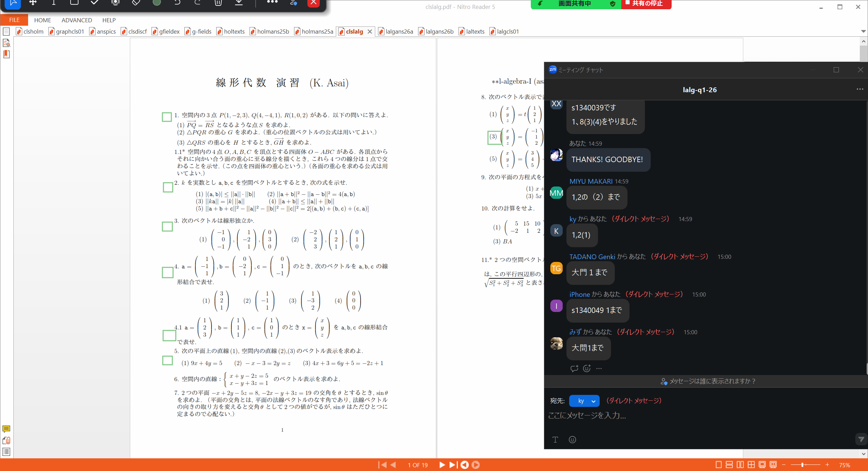Screen dimensions: 868x471
Task: Switch to the anspics document tab
Action: (x=103, y=32)
